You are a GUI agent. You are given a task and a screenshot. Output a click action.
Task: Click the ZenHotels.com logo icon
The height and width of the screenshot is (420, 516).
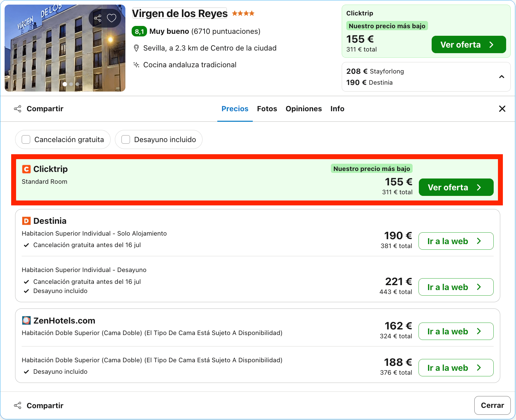[x=26, y=321]
